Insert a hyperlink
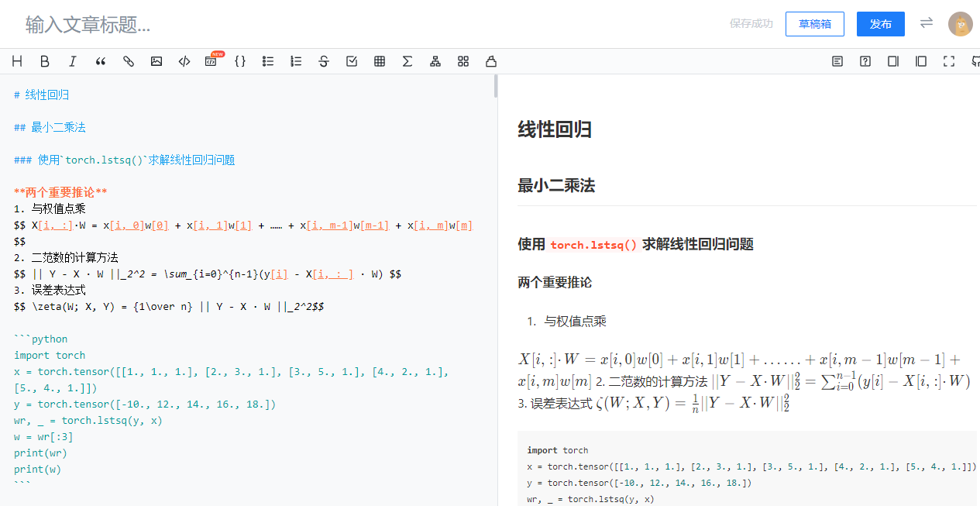Viewport: 980px width, 506px height. [x=129, y=61]
